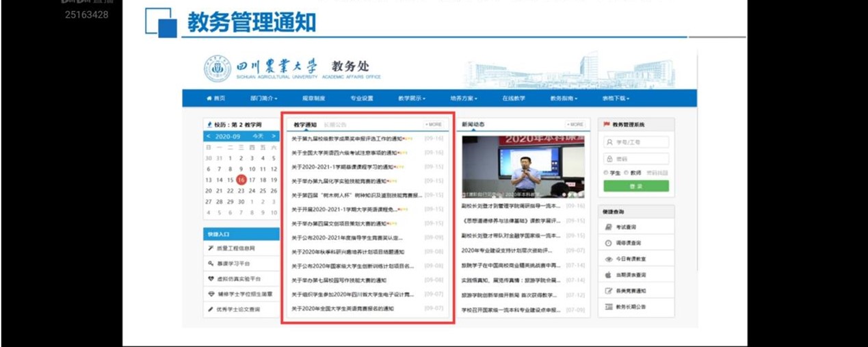The width and height of the screenshot is (868, 347).
Task: Click the 学号/工号 input field
Action: (x=636, y=142)
